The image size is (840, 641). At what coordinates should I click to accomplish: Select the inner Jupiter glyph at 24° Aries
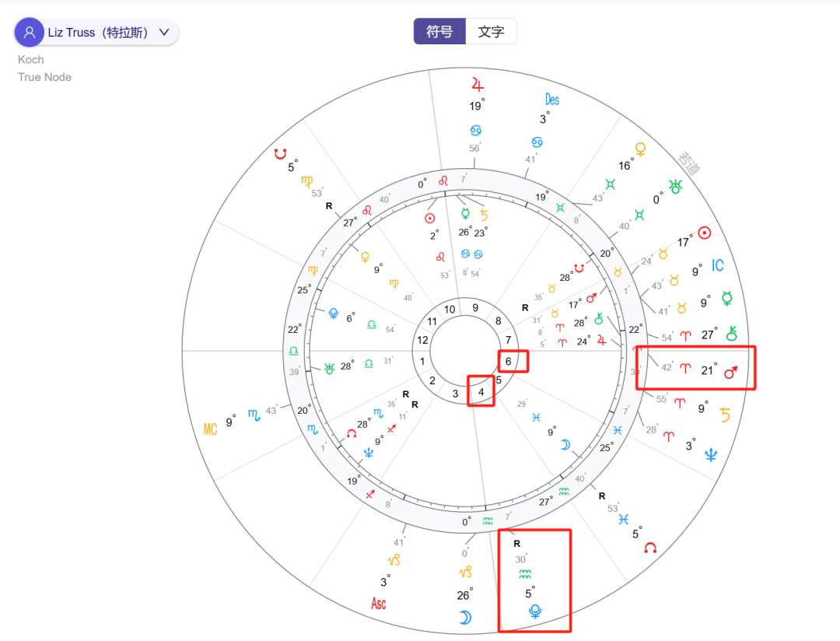pos(601,340)
